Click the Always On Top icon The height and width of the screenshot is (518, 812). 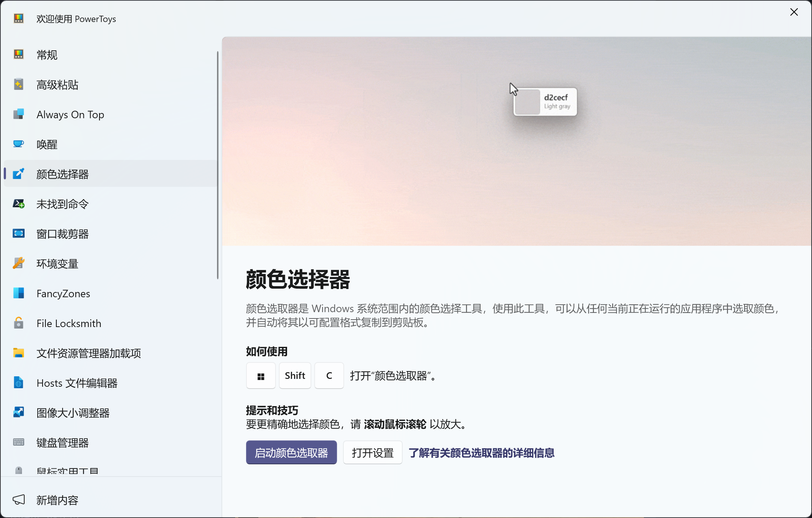[19, 114]
